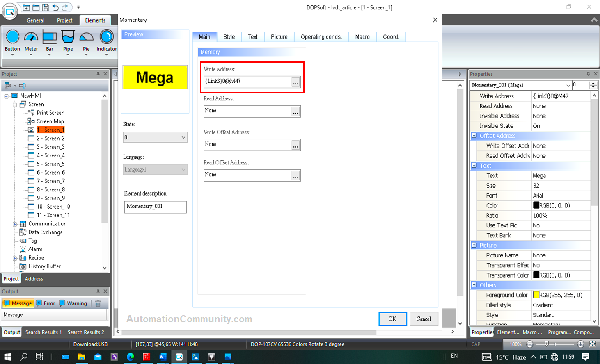Viewport: 600px width, 364px height.
Task: Click the Foreground Color yellow swatch
Action: pyautogui.click(x=536, y=295)
